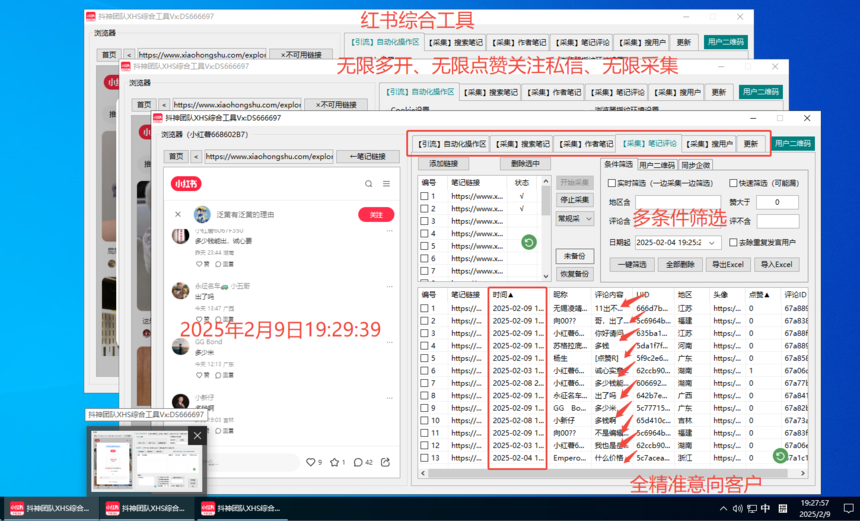Switch to 【采集】搜用户 tab in front window

click(x=709, y=144)
